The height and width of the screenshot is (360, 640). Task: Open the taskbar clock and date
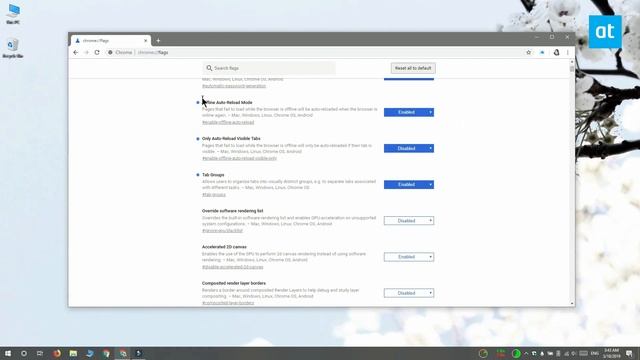(x=611, y=353)
